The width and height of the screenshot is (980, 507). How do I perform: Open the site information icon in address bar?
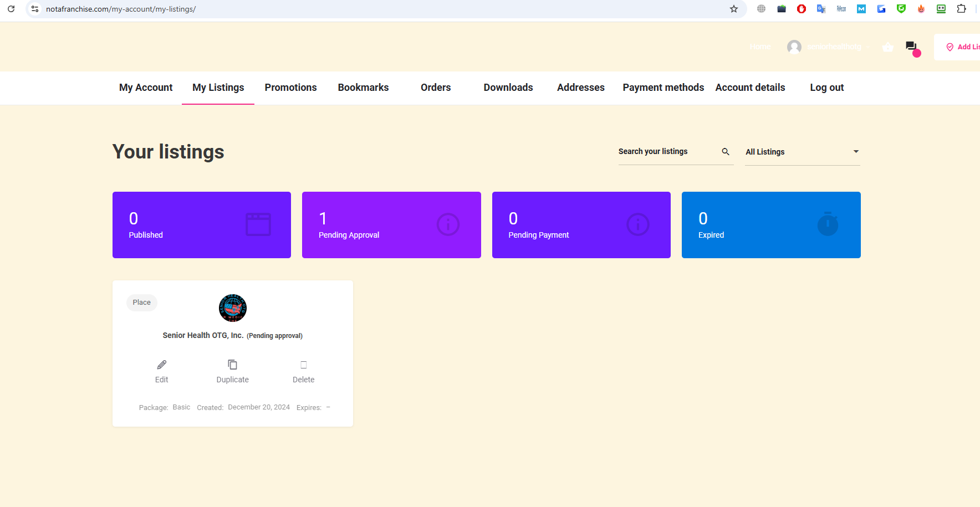coord(35,9)
